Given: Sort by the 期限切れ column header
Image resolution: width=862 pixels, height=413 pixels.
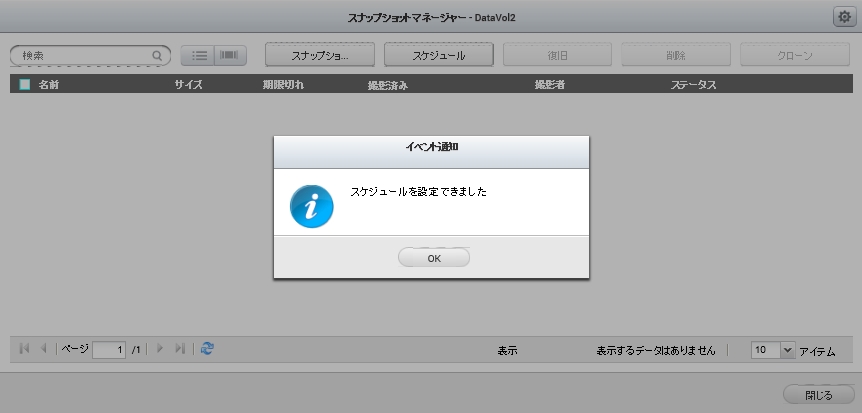Looking at the screenshot, I should 283,85.
